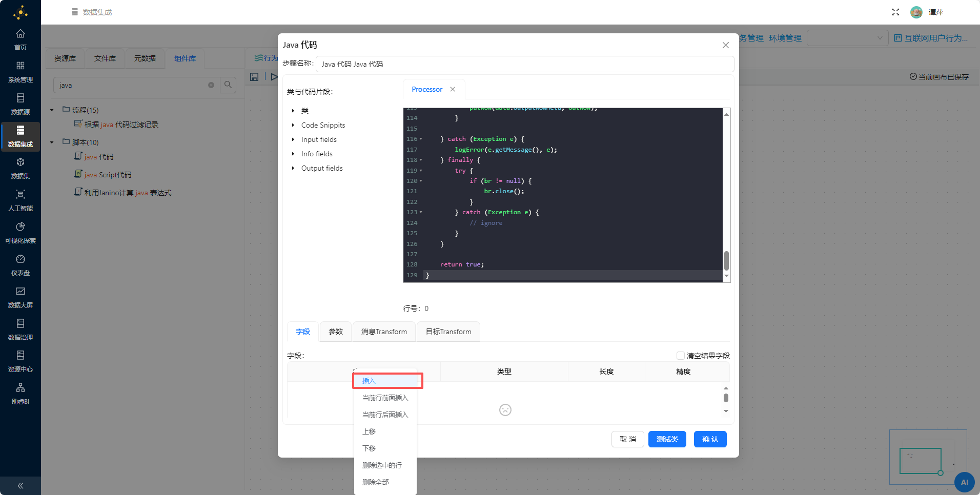Screen dimensions: 980x495
Task: Choose 删除选中的行
Action: (385, 465)
